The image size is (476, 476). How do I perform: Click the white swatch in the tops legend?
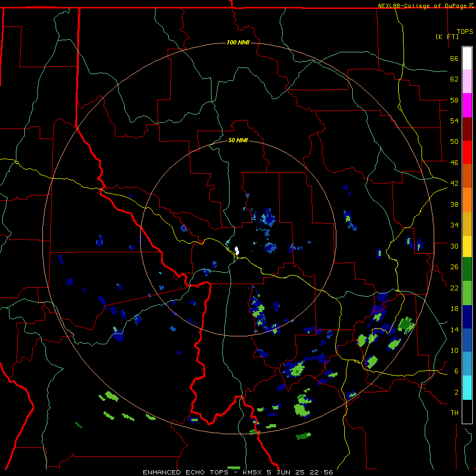coord(467,58)
